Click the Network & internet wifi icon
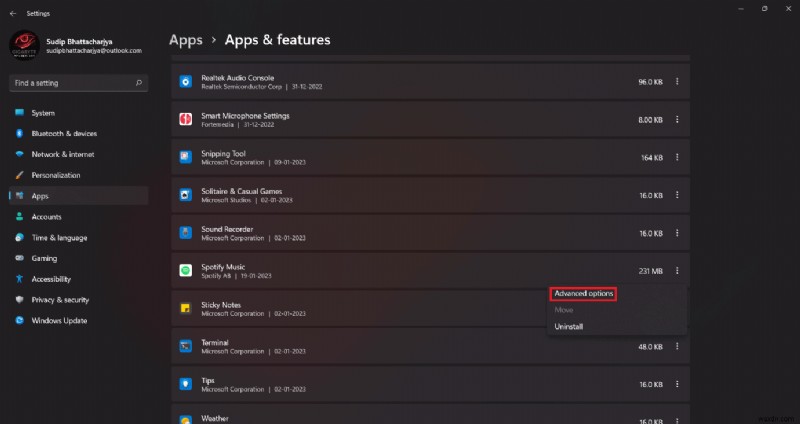This screenshot has height=424, width=800. [x=19, y=154]
